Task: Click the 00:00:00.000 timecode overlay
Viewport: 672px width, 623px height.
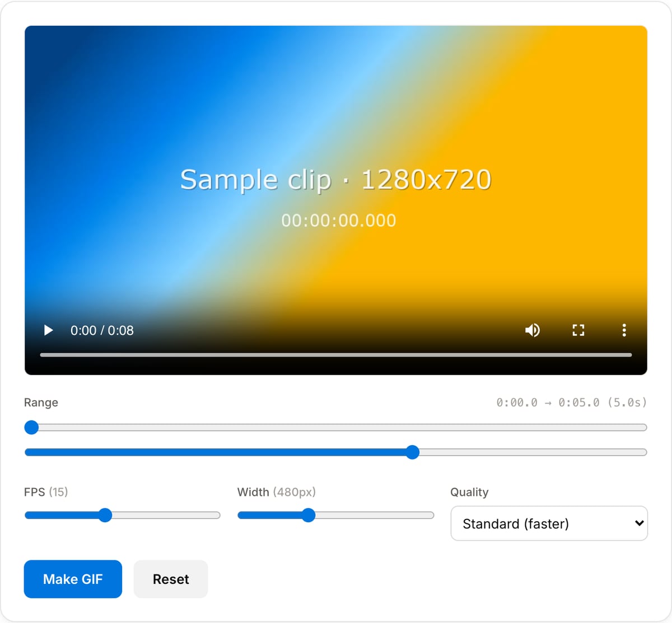Action: pos(338,221)
